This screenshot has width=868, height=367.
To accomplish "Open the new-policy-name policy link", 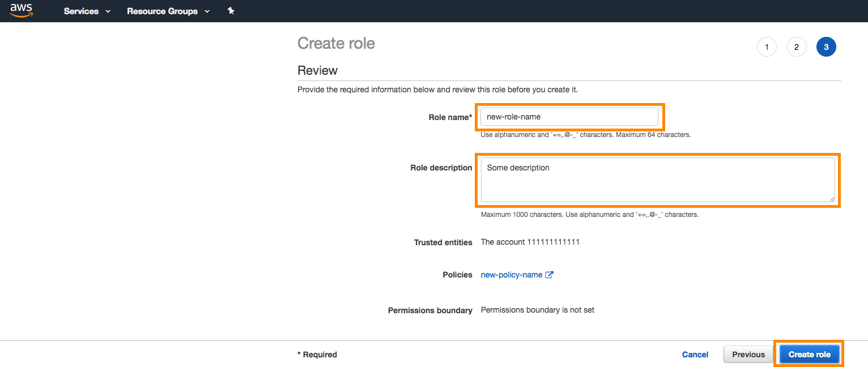I will coord(511,275).
